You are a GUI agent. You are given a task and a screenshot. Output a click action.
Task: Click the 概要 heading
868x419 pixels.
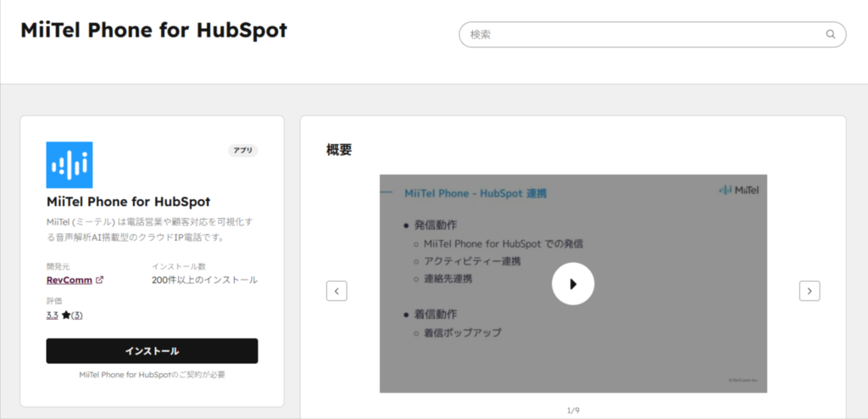(x=339, y=149)
